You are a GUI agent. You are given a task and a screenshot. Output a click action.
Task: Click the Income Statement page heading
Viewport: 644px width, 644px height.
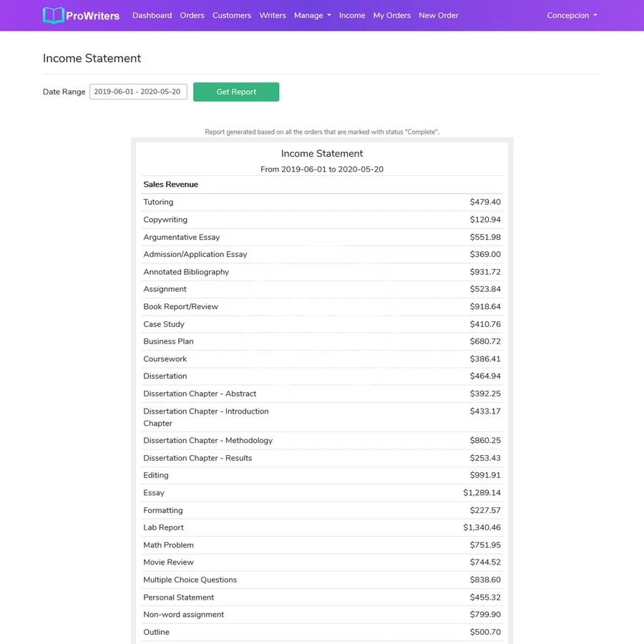pyautogui.click(x=92, y=59)
